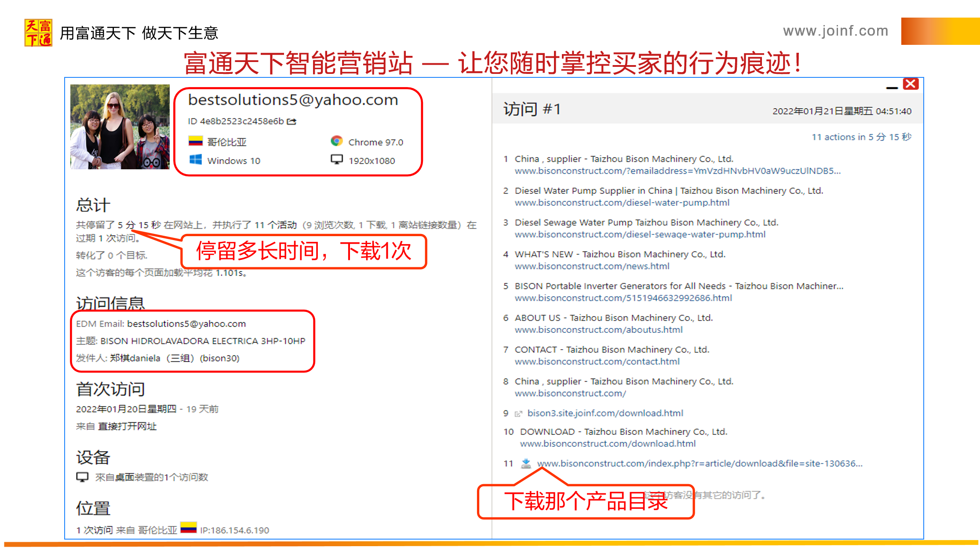Viewport: 980px width, 551px height.
Task: Open the bison3.site.joinf.com/download.html outlink
Action: [x=605, y=413]
